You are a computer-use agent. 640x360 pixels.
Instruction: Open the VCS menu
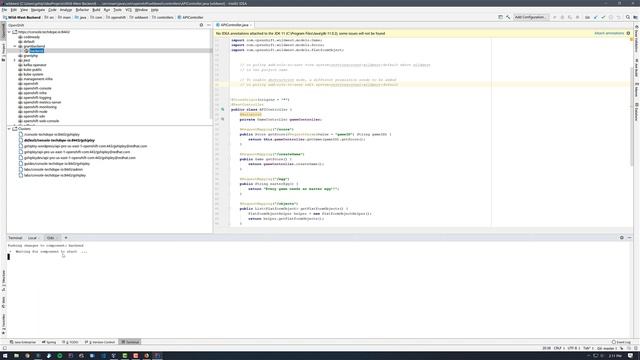[128, 10]
